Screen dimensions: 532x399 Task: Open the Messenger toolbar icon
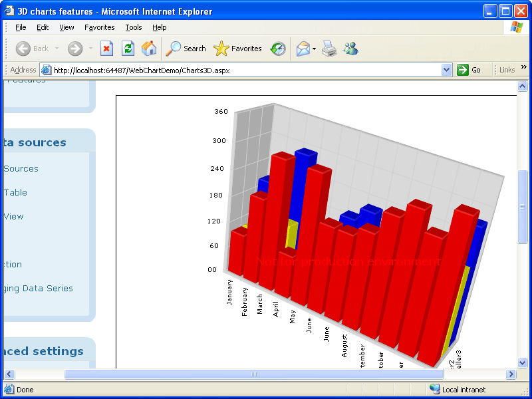click(x=350, y=49)
